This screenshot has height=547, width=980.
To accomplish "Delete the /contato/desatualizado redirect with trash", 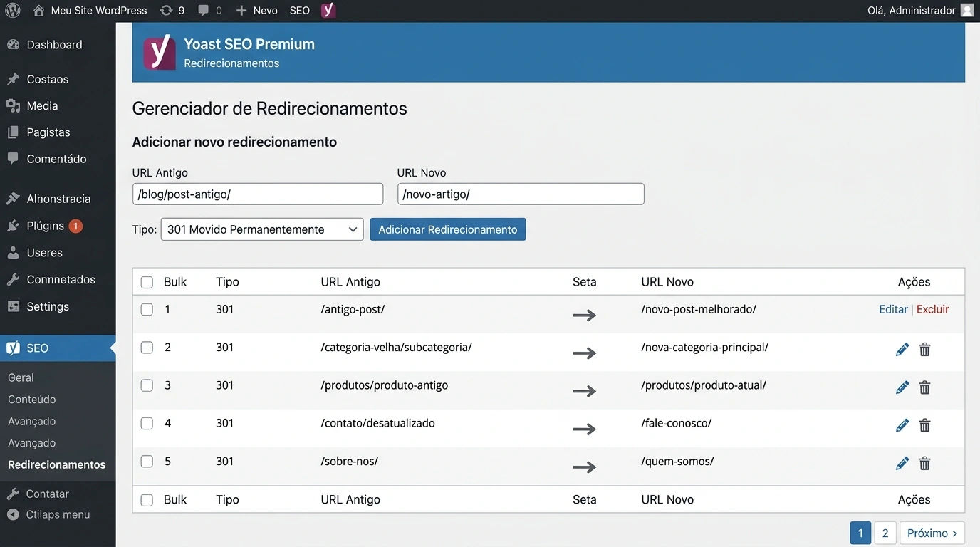I will (x=925, y=425).
